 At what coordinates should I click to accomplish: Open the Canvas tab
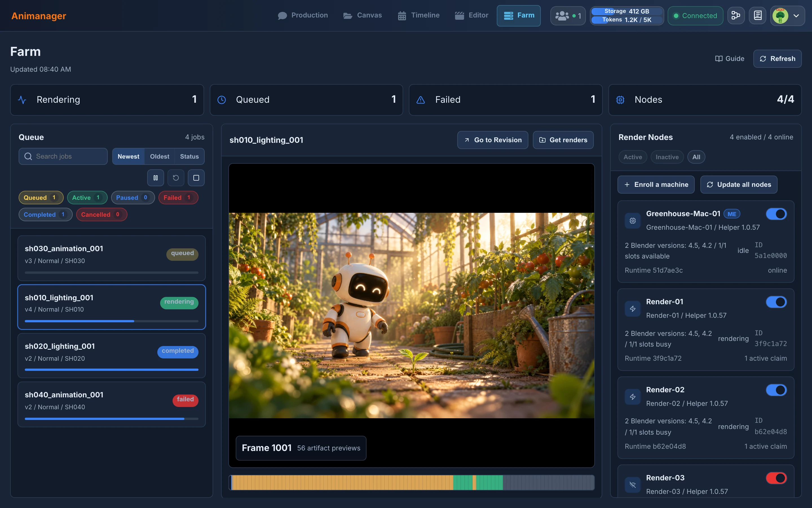362,16
